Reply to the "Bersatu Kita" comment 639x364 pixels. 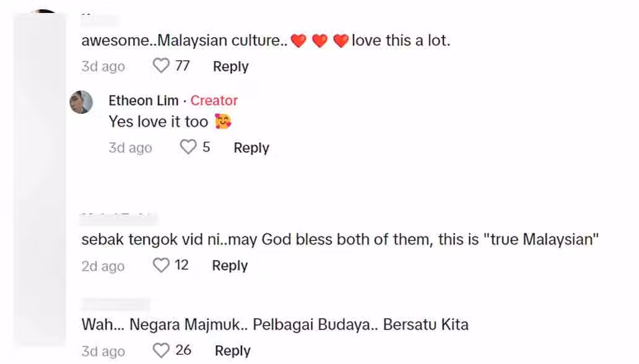pos(232,351)
